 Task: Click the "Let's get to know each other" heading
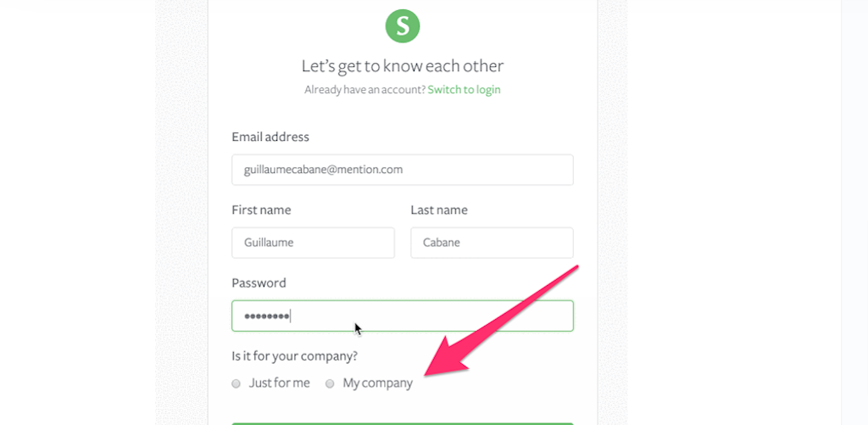403,65
